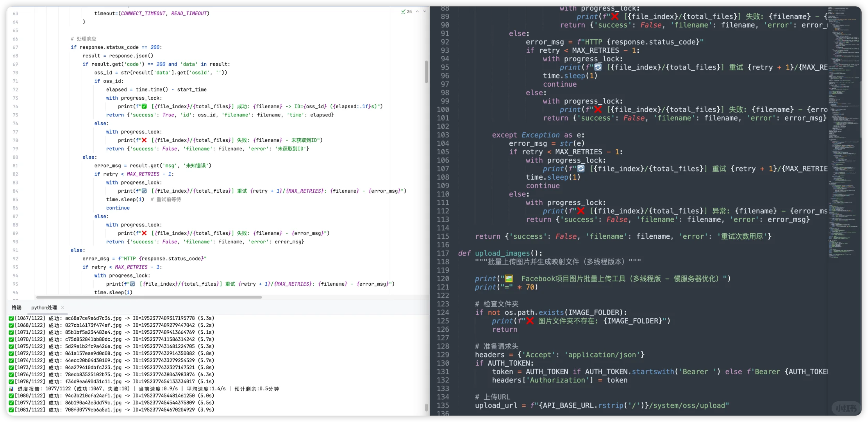
Task: Click refresh emoji on editor line 84
Action: 144,191
